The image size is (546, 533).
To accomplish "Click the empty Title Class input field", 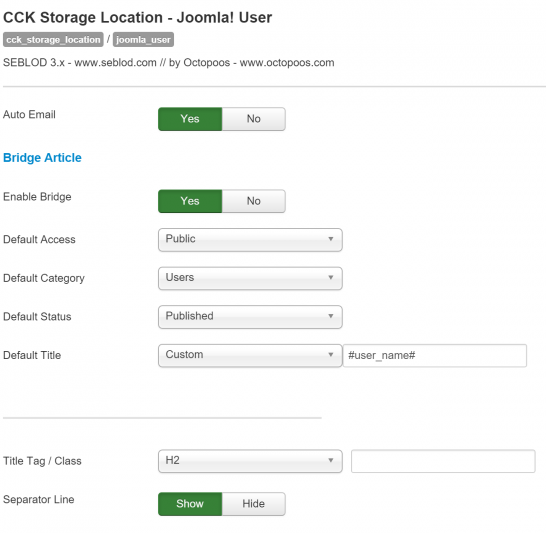I will coord(443,461).
